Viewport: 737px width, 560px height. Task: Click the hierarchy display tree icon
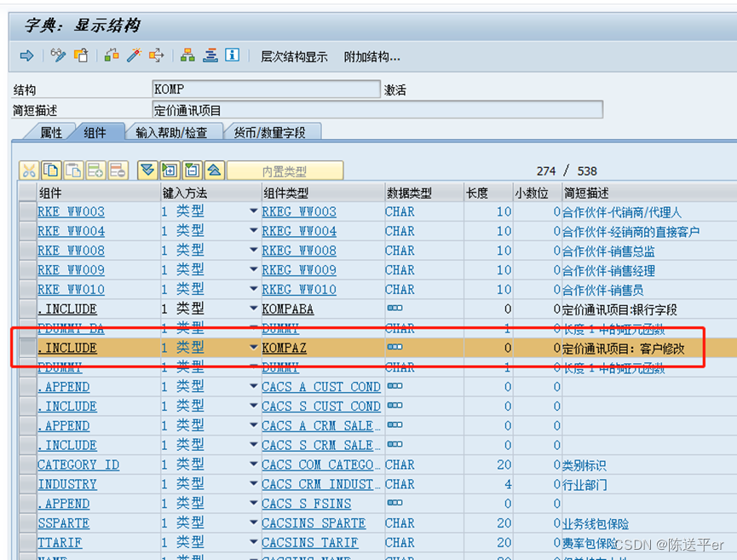pyautogui.click(x=188, y=55)
